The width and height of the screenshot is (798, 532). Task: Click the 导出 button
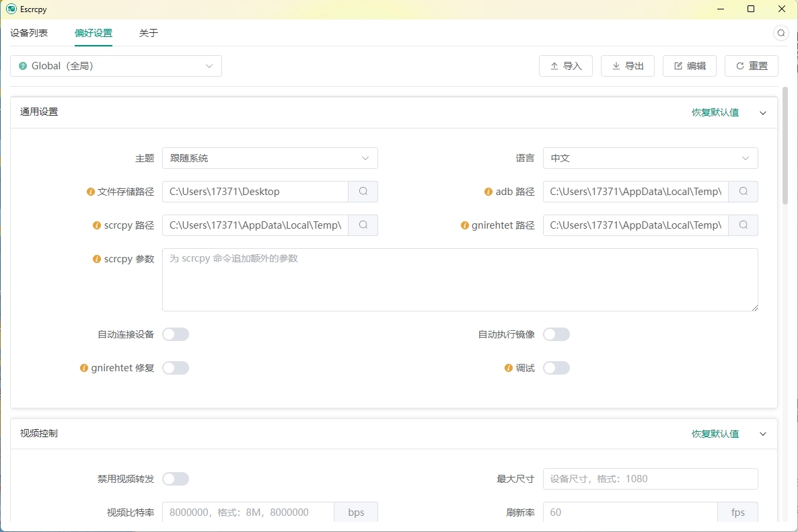627,66
